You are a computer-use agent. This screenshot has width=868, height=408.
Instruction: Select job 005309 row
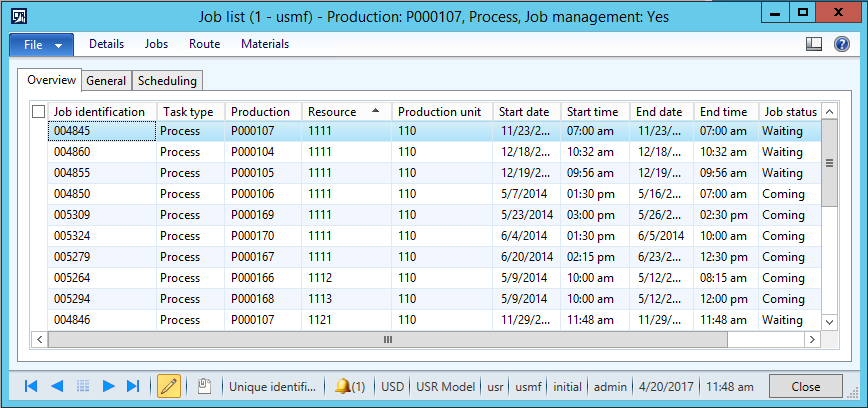pyautogui.click(x=100, y=215)
